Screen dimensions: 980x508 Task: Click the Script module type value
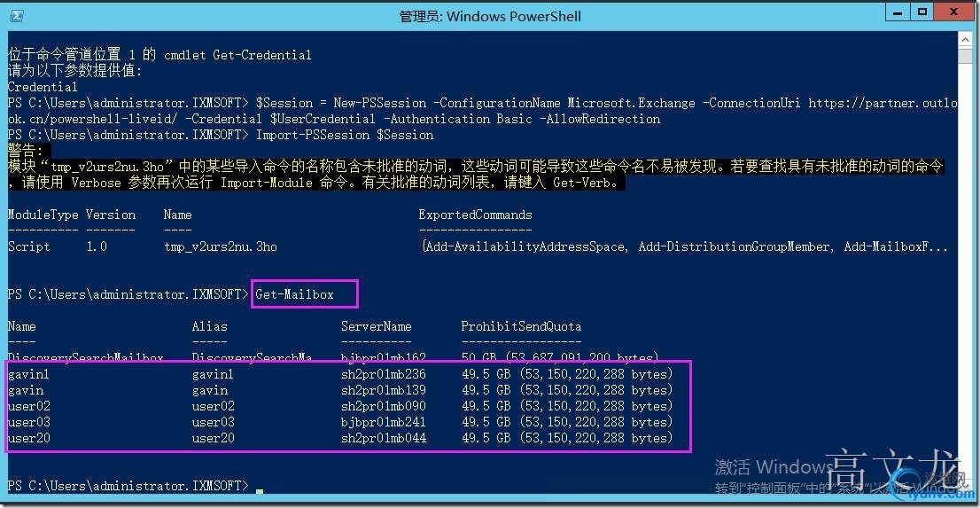click(x=28, y=246)
